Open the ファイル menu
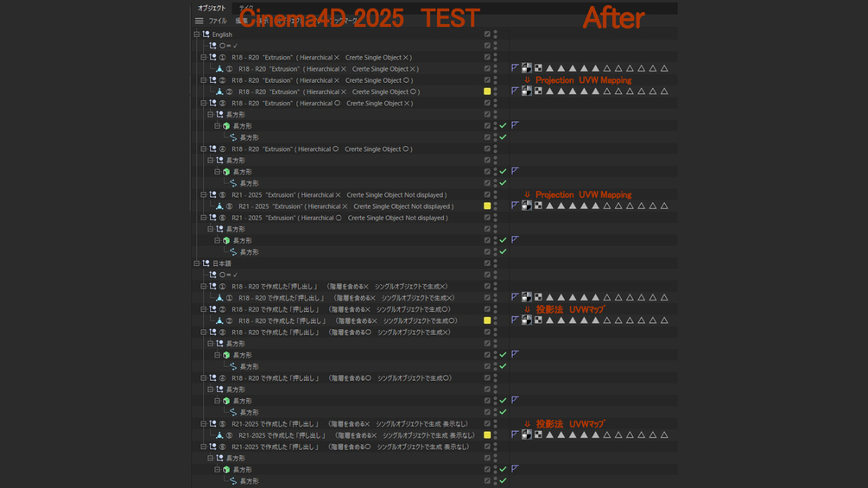This screenshot has height=488, width=868. pyautogui.click(x=218, y=21)
